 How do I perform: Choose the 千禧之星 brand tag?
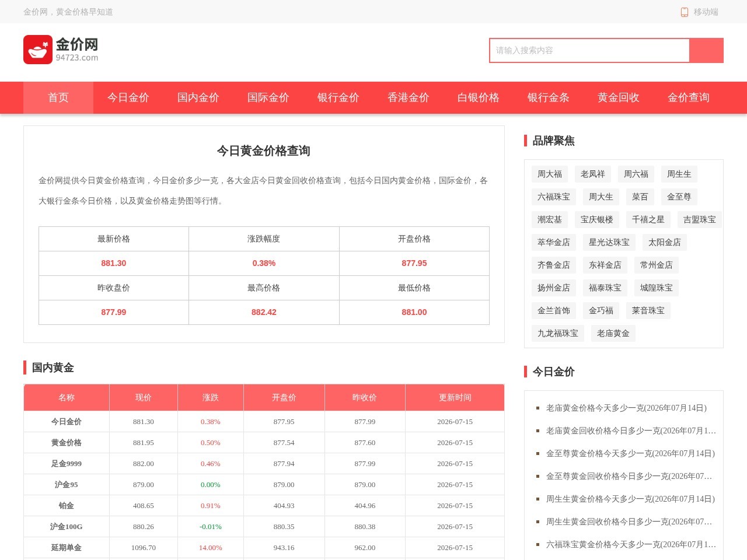648,219
